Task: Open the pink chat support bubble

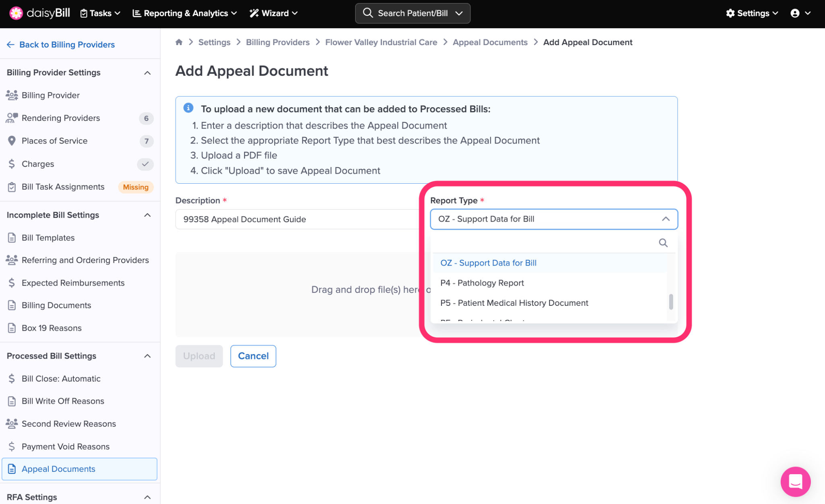Action: pyautogui.click(x=795, y=481)
